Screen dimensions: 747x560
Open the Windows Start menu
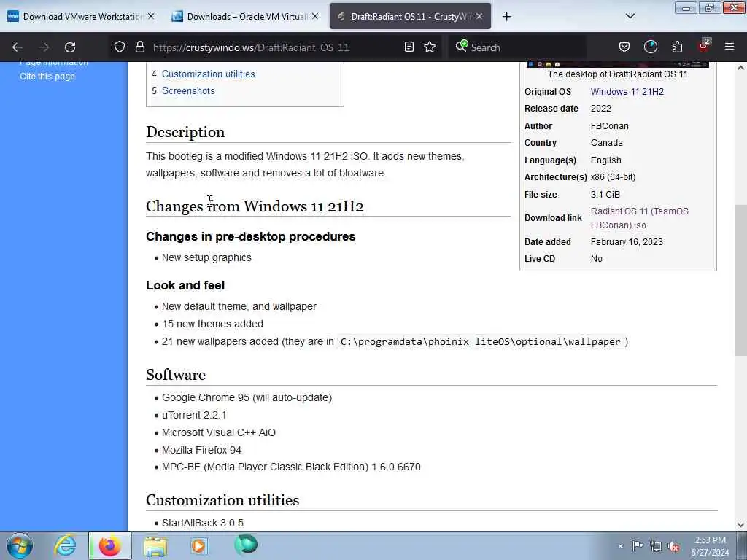click(20, 545)
